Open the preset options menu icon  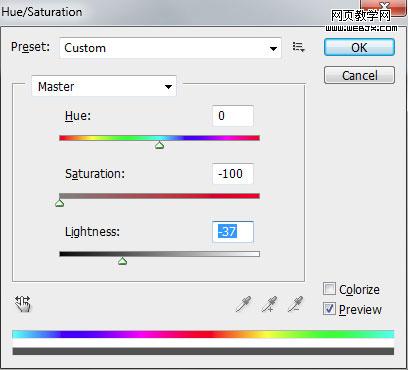click(298, 47)
